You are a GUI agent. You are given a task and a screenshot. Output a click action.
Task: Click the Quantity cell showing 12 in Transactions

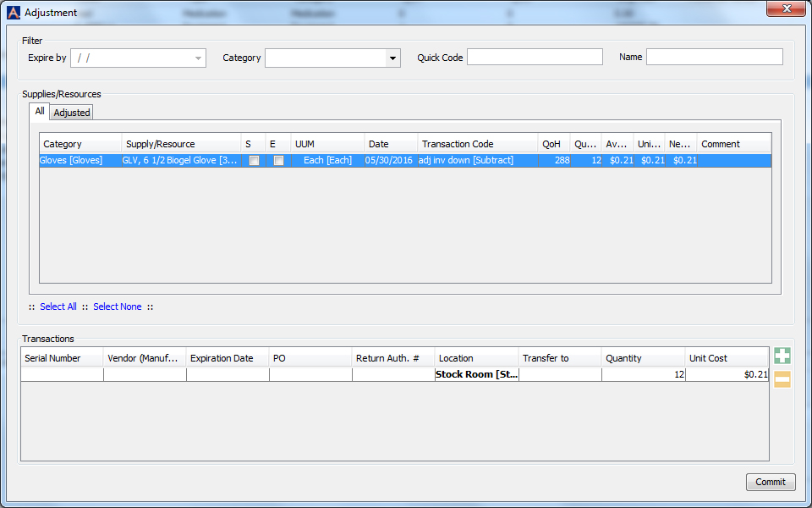(x=643, y=374)
